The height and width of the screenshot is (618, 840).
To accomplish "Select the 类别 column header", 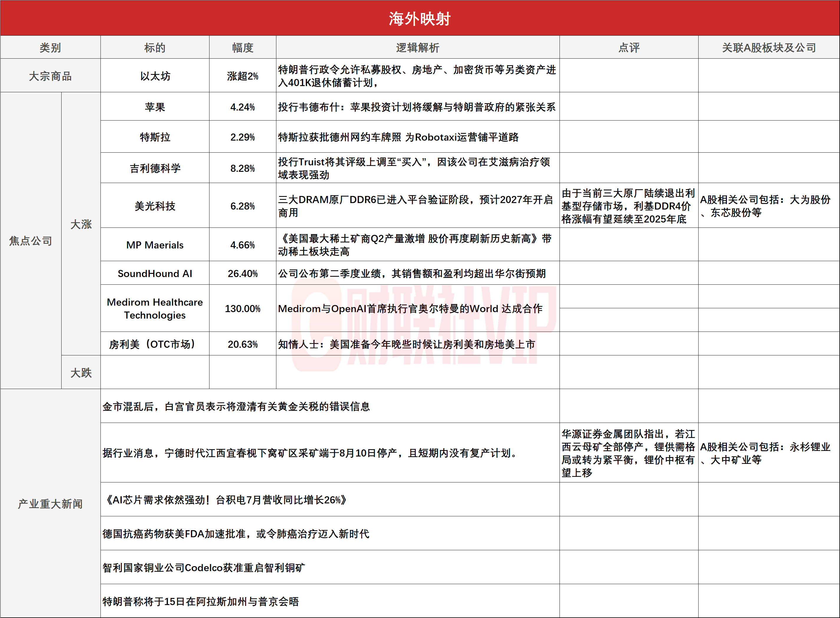I will point(50,47).
